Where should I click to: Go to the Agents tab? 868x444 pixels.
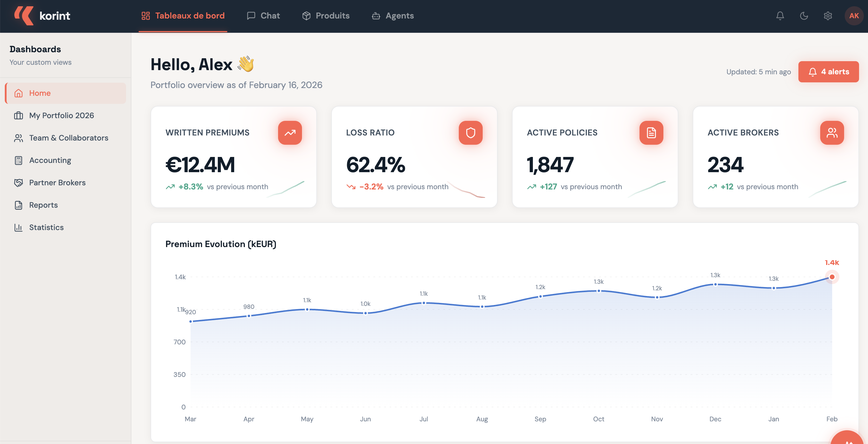392,16
